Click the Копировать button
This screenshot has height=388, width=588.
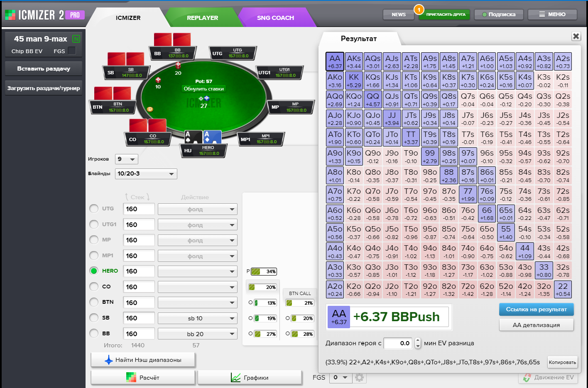(x=562, y=362)
